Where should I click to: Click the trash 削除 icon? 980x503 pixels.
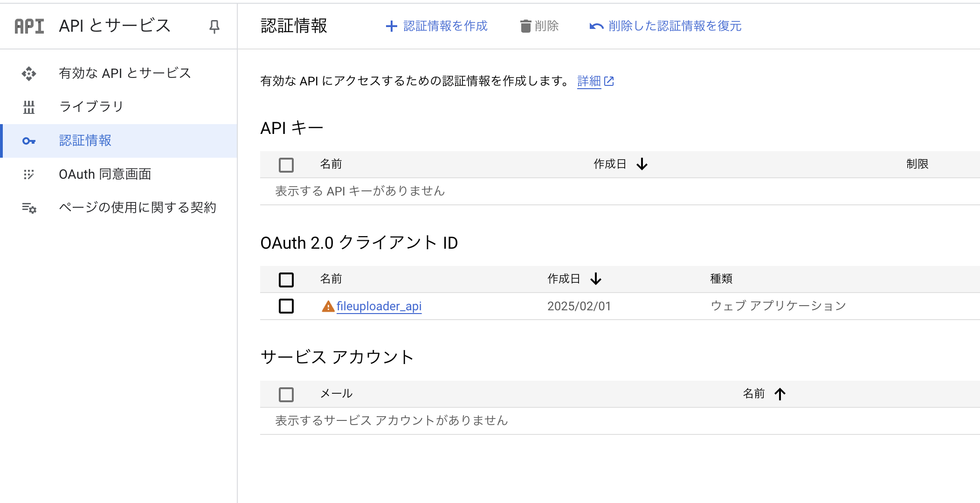pyautogui.click(x=525, y=26)
